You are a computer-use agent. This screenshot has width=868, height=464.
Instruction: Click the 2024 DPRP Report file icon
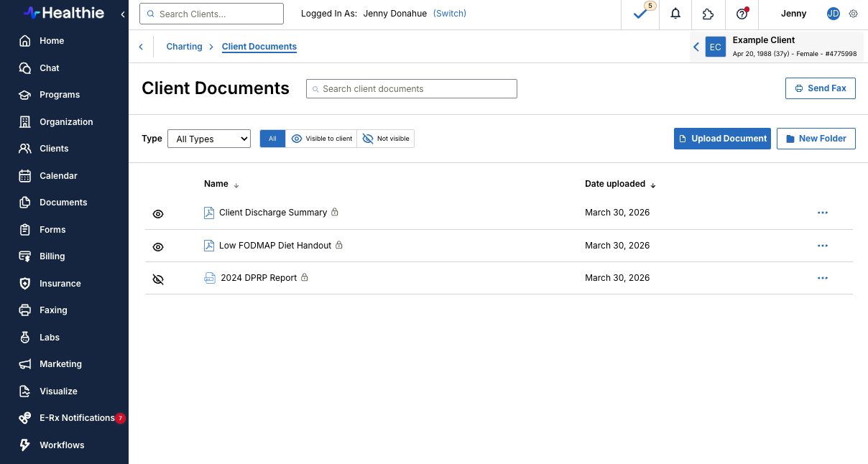coord(210,278)
